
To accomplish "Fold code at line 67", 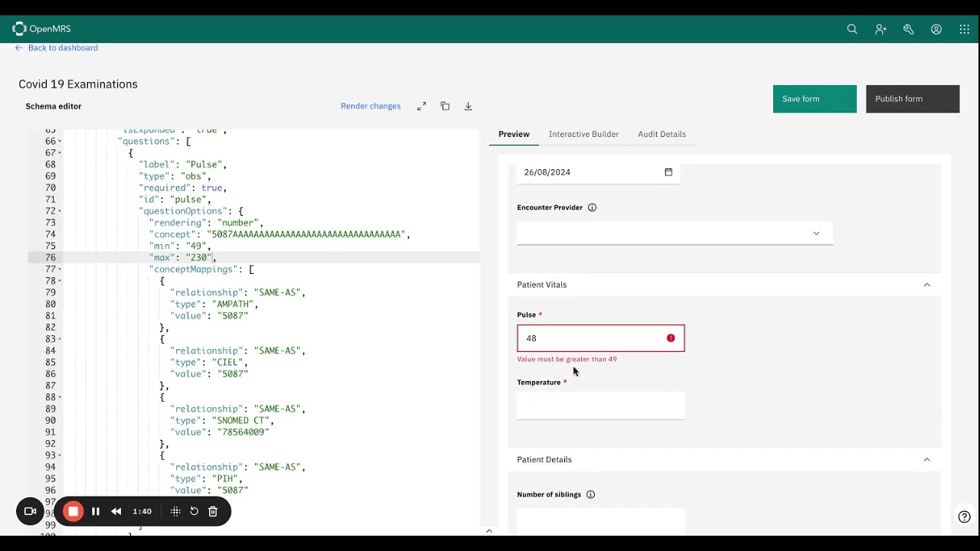I will (60, 153).
